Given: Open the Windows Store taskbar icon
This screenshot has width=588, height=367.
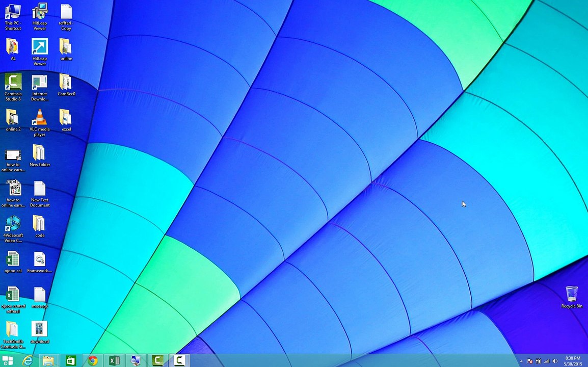Looking at the screenshot, I should (x=70, y=361).
